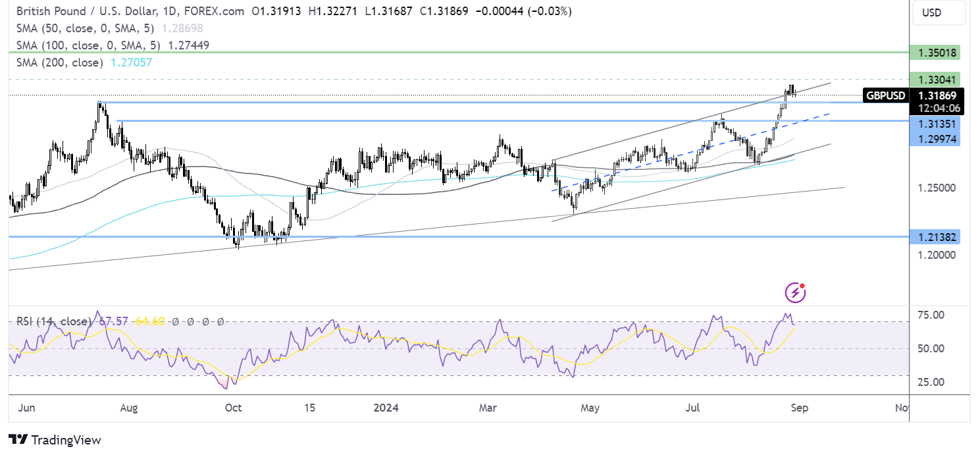The width and height of the screenshot is (980, 457).
Task: Click the Mar label on time axis
Action: pyautogui.click(x=487, y=408)
